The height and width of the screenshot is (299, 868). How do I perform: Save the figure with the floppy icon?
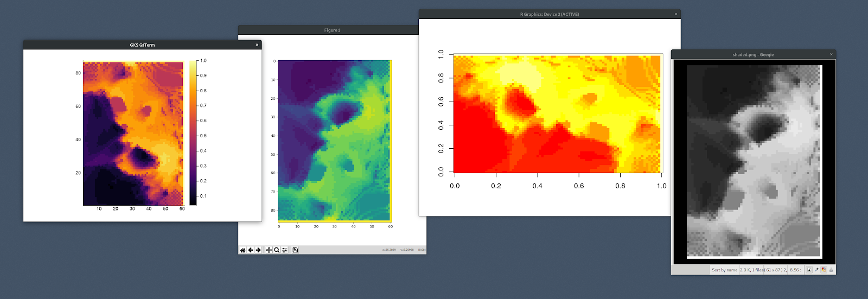[295, 250]
